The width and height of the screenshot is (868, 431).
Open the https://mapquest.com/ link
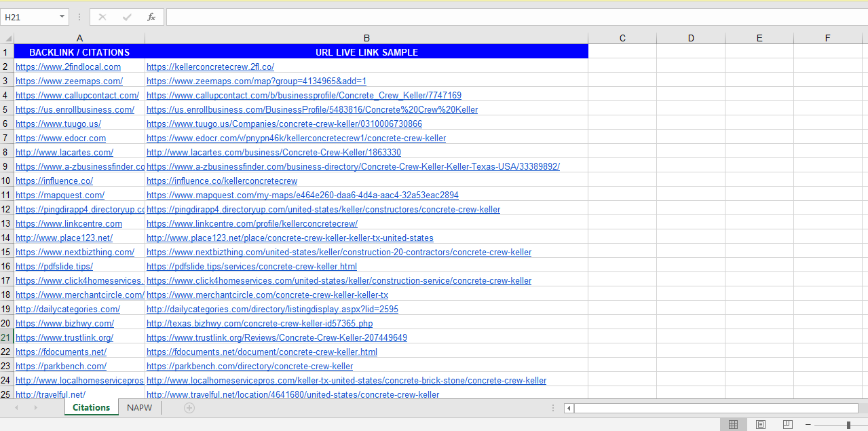click(x=59, y=195)
